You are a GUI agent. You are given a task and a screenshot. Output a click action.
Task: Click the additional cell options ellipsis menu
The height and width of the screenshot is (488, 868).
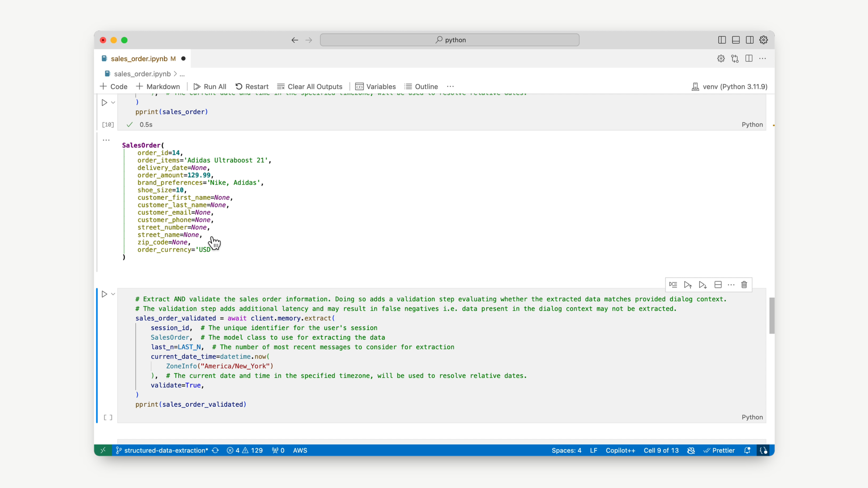click(732, 285)
